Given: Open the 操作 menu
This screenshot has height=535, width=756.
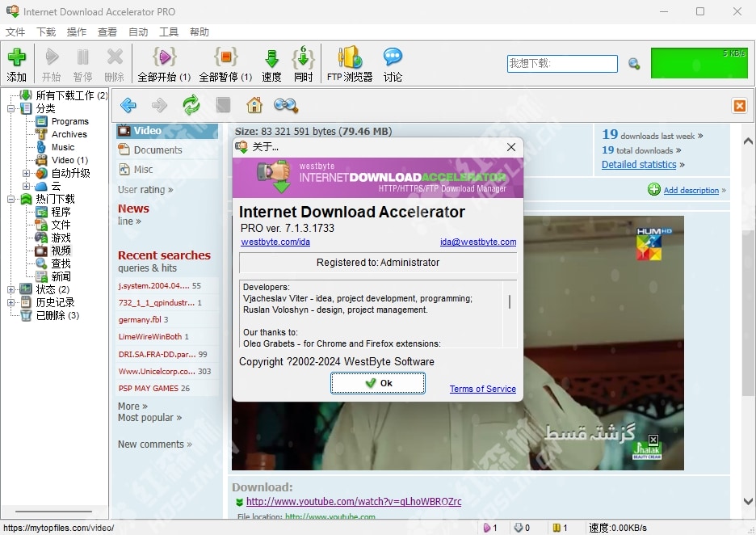Looking at the screenshot, I should 77,32.
